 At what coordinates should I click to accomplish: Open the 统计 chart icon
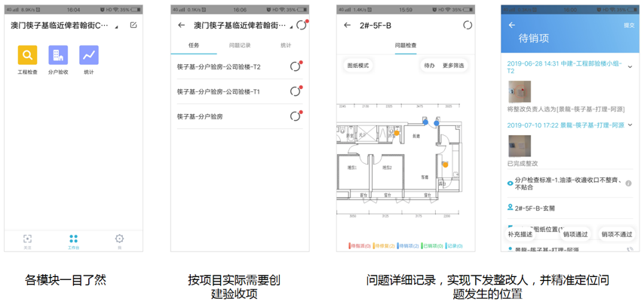coord(89,55)
